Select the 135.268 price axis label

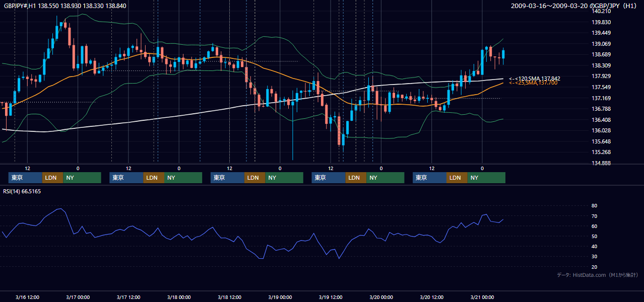pyautogui.click(x=602, y=152)
